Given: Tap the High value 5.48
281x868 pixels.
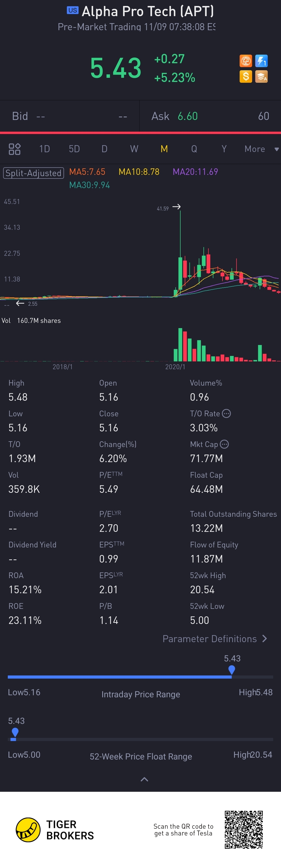Looking at the screenshot, I should (x=18, y=397).
